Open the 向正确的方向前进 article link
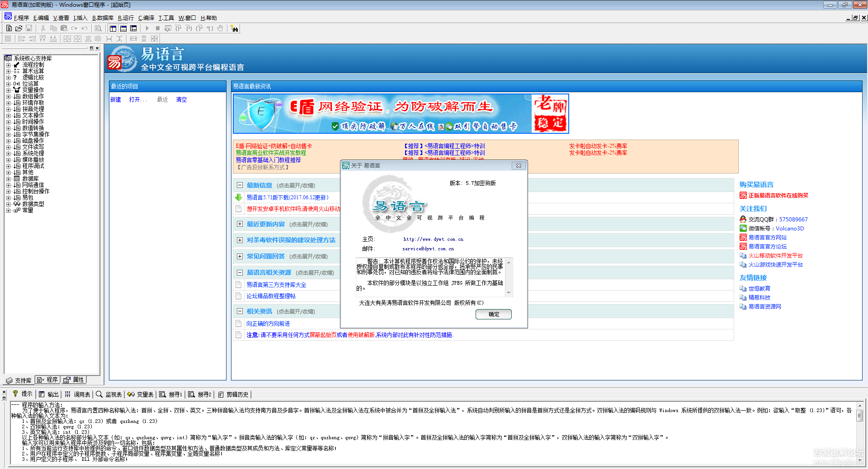868x469 pixels. (268, 324)
